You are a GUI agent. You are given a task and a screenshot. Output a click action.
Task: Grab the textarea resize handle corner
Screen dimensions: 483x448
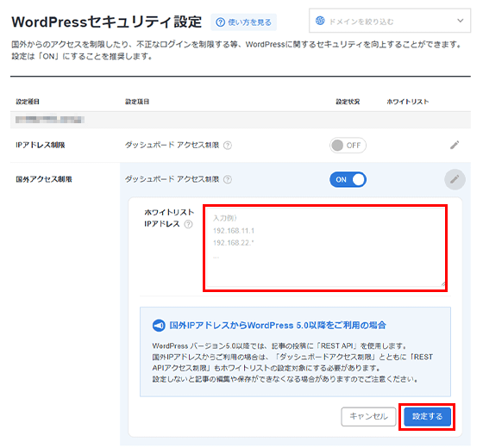tap(443, 284)
